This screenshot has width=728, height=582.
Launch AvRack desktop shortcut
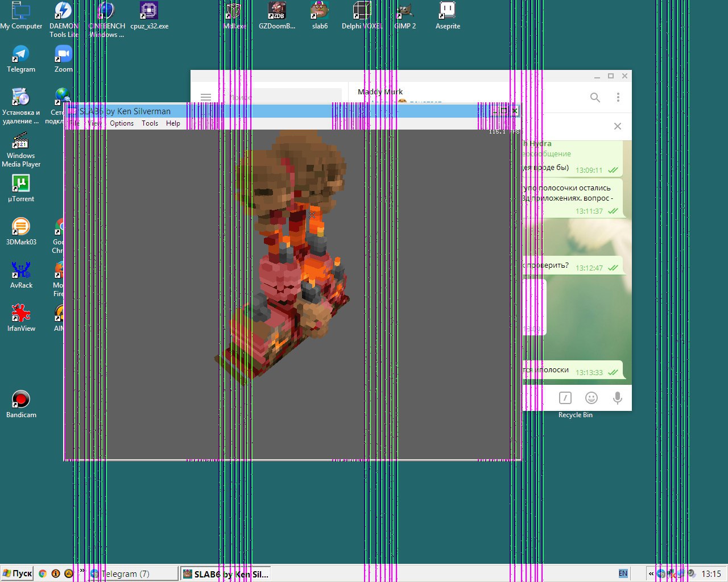[21, 275]
